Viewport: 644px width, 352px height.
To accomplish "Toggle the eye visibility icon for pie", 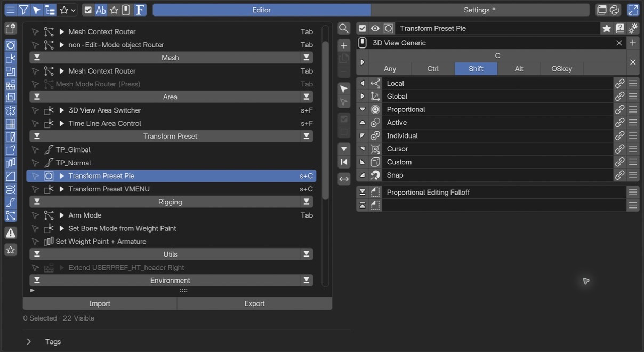I will point(375,28).
